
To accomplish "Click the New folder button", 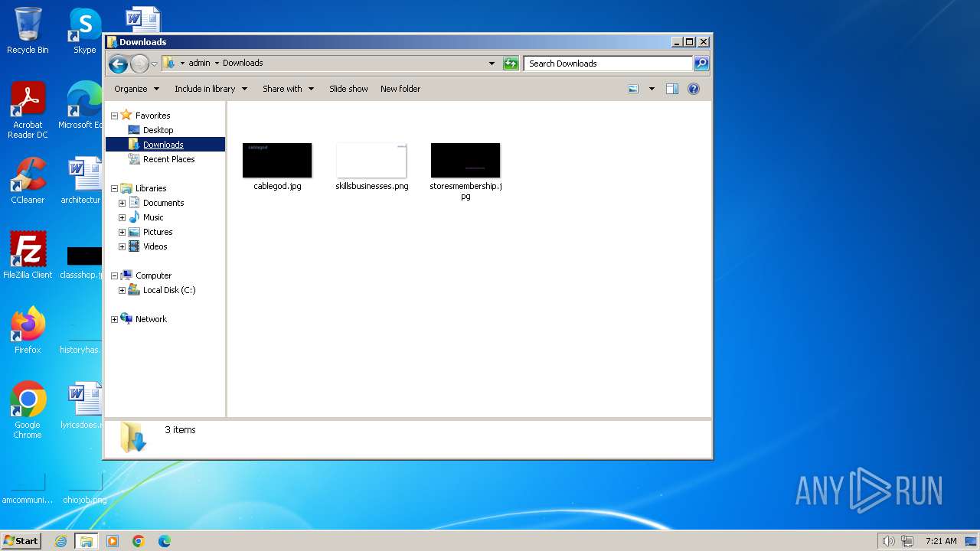I will tap(400, 89).
